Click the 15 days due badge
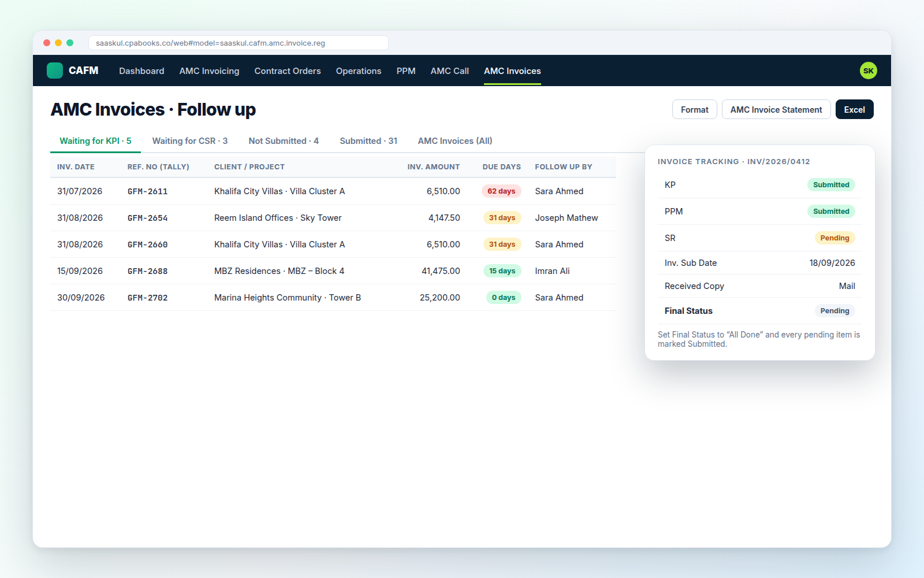Screen dimensions: 924x578 pos(502,271)
